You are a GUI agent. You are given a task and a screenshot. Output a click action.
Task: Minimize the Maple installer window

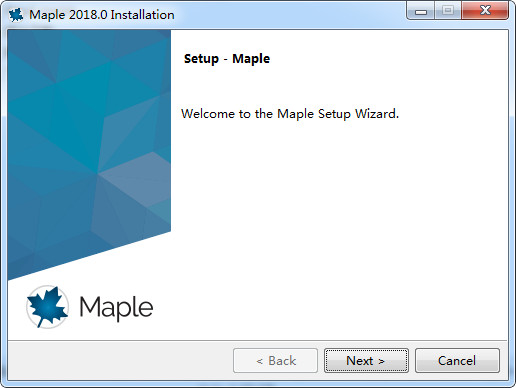point(421,11)
